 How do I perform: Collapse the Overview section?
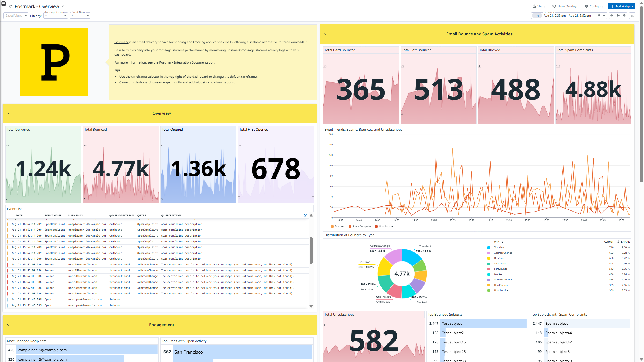click(x=8, y=113)
